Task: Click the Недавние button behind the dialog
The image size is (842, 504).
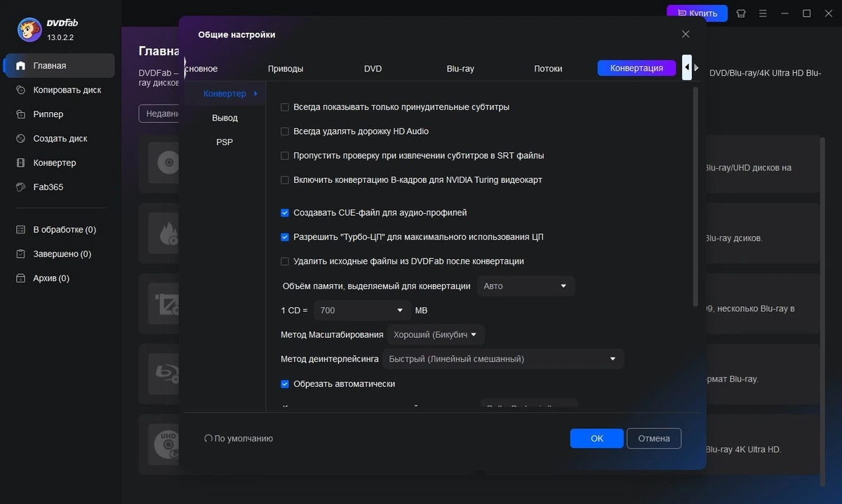Action: tap(159, 114)
